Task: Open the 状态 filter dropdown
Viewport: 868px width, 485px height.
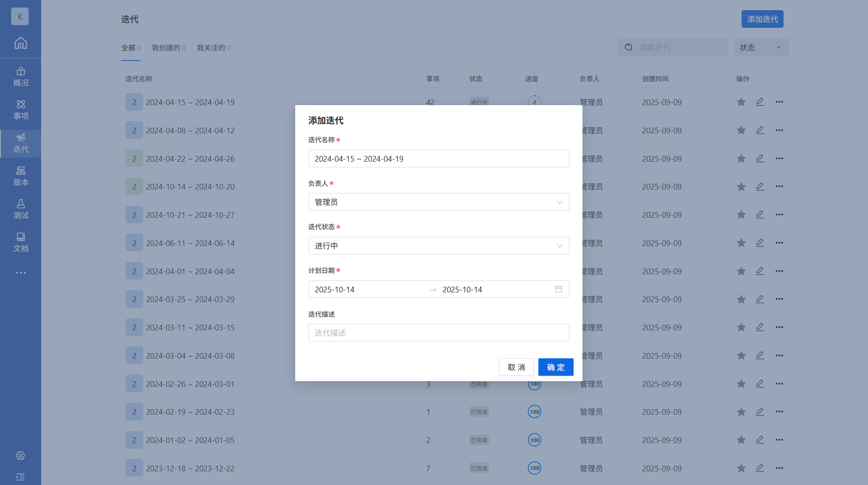Action: point(761,47)
